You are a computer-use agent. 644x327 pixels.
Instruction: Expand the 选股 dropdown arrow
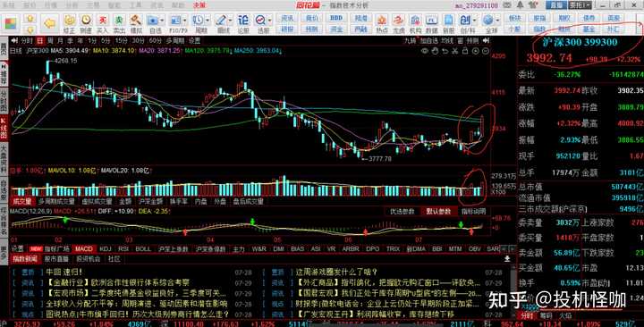coord(270,21)
